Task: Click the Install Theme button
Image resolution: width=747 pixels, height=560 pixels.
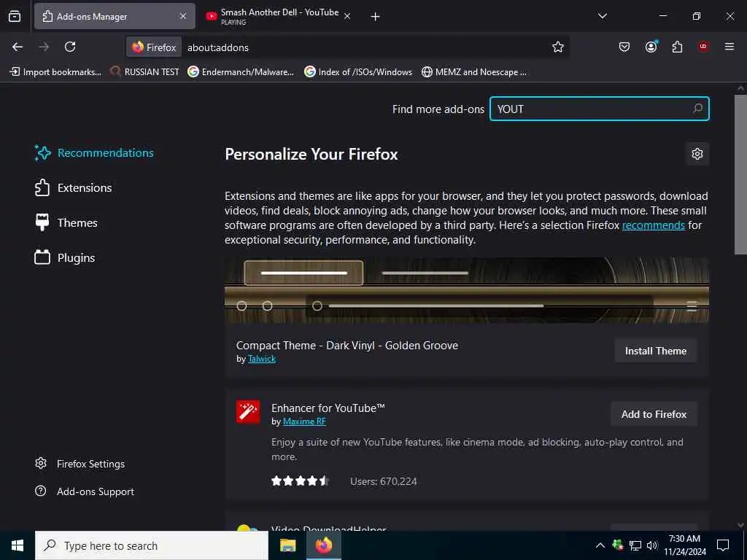Action: pos(656,351)
